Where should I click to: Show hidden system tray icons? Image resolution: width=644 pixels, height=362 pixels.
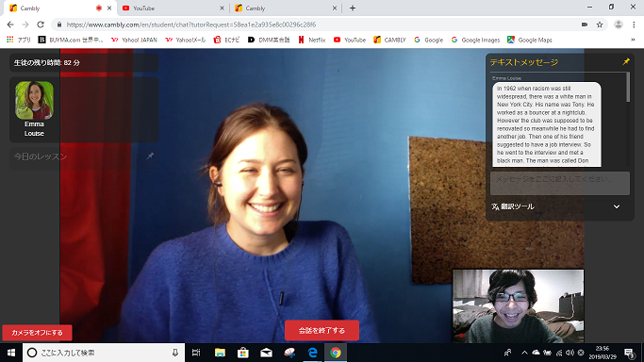524,353
